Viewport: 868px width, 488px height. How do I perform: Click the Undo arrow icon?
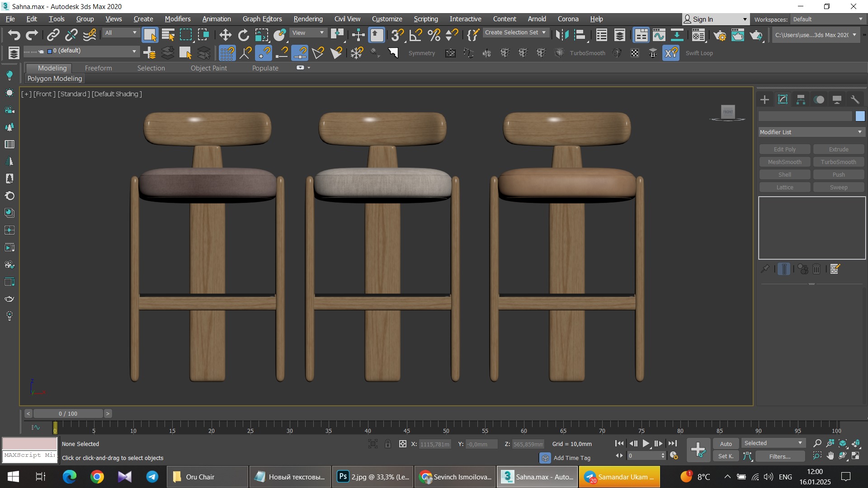14,35
